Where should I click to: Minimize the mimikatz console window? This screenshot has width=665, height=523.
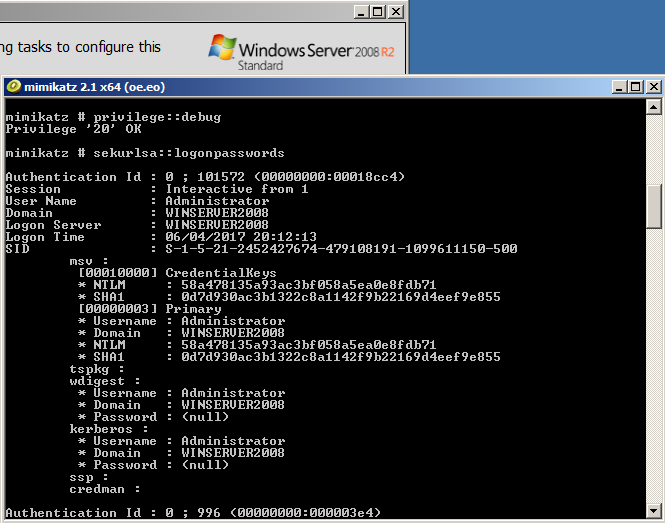(619, 87)
